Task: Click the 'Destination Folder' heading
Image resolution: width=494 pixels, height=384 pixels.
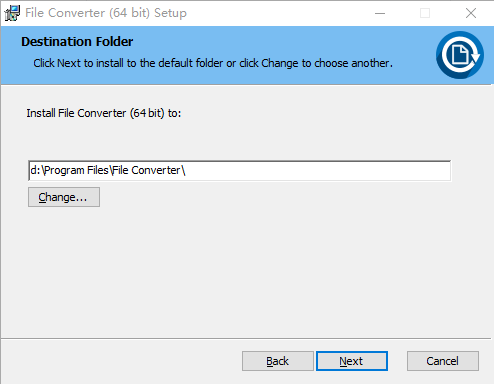Action: [77, 42]
